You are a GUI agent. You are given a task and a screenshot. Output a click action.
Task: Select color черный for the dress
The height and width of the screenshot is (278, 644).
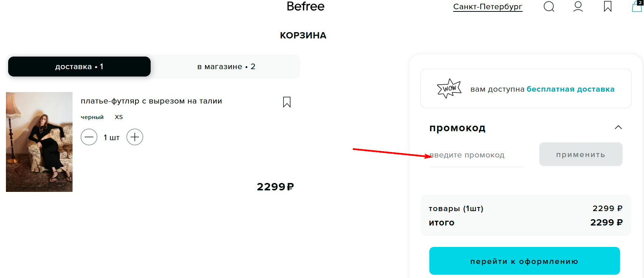click(x=92, y=117)
